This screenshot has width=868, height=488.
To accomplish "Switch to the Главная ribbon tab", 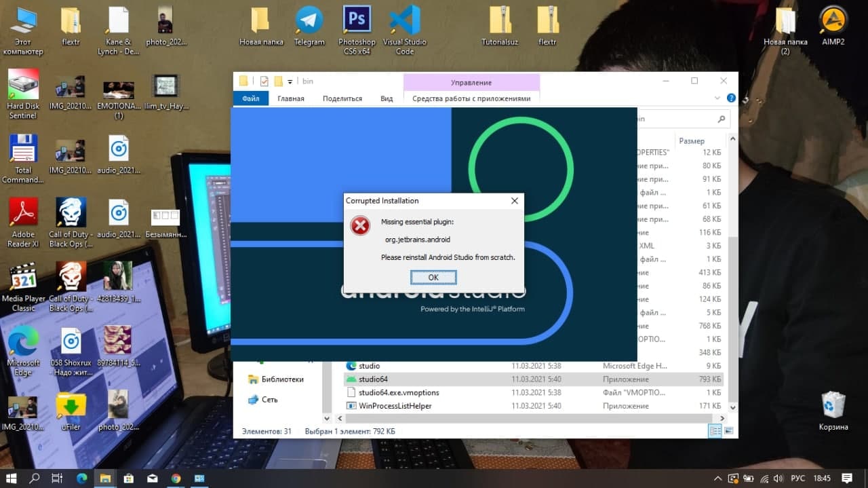I will pos(290,98).
